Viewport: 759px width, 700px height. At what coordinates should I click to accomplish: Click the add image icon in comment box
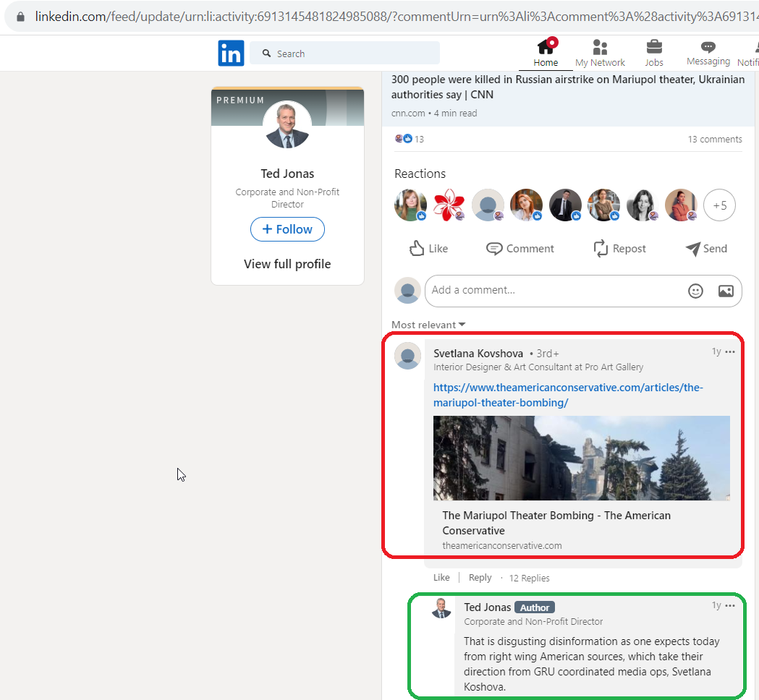coord(726,291)
